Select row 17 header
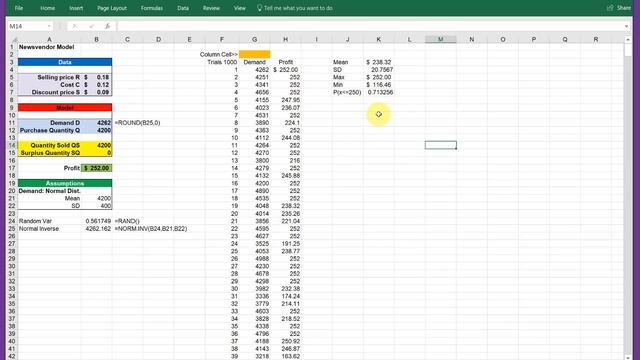Viewport: 640px width, 360px height. (x=12, y=168)
